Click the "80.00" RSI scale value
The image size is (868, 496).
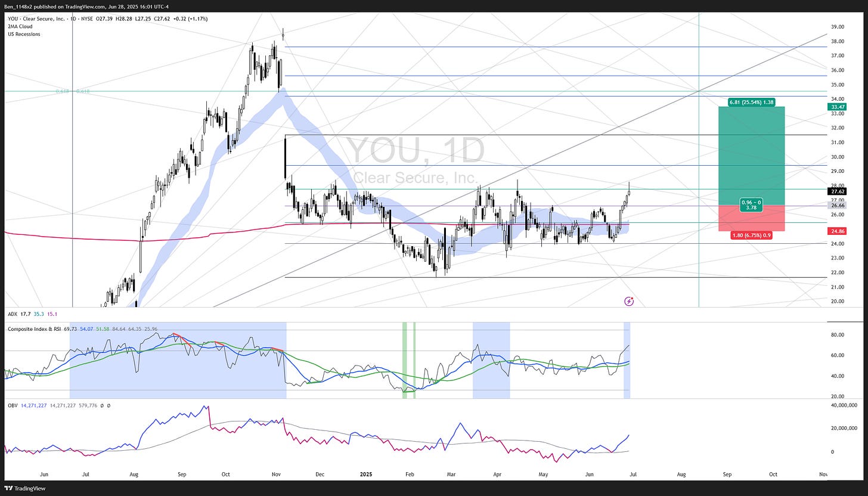(x=837, y=335)
